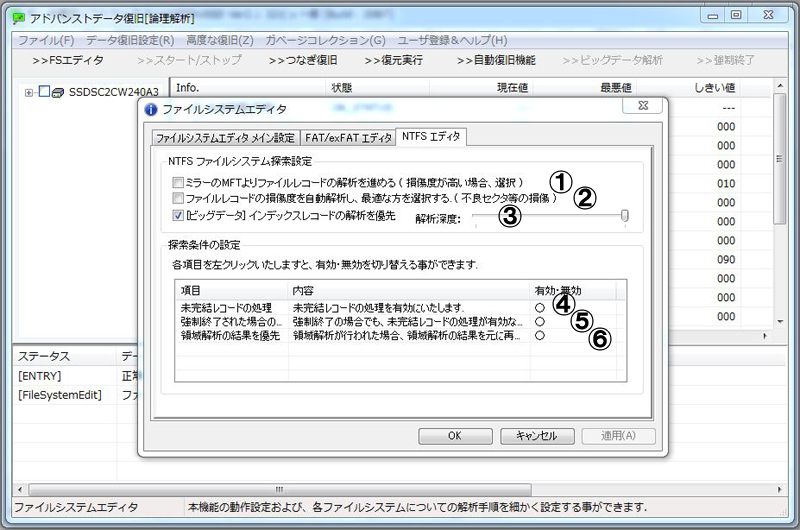Open the データ復旧設定(R) menu
Screen dimensions: 800x530
tap(130, 40)
